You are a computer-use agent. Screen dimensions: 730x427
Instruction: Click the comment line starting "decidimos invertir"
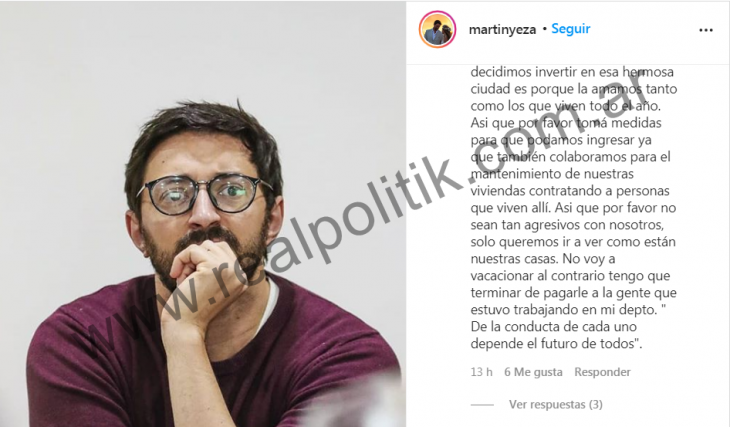coord(572,72)
